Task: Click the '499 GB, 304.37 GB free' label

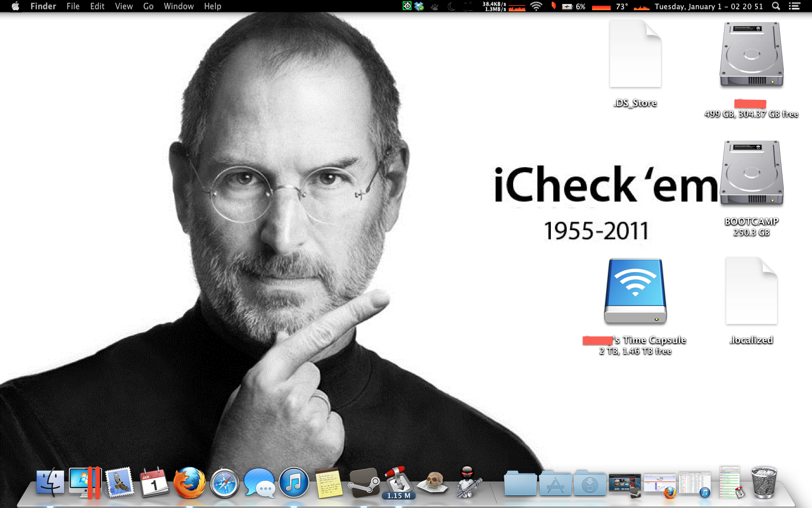Action: click(x=751, y=114)
